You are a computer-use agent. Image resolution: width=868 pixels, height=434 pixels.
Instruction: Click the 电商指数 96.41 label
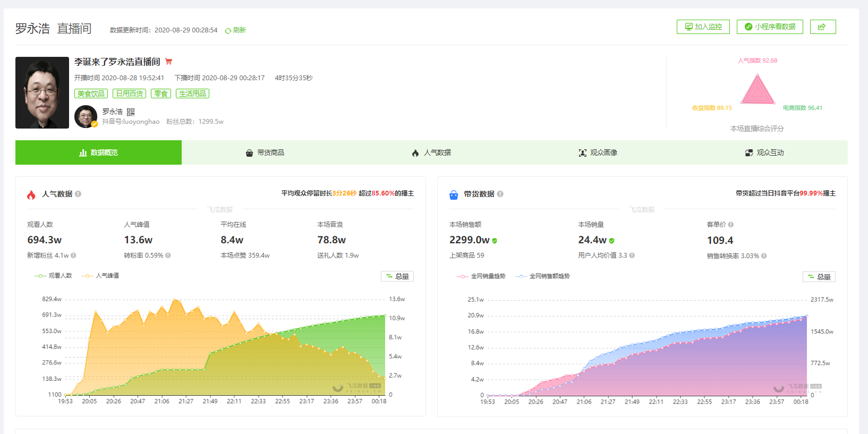(803, 108)
